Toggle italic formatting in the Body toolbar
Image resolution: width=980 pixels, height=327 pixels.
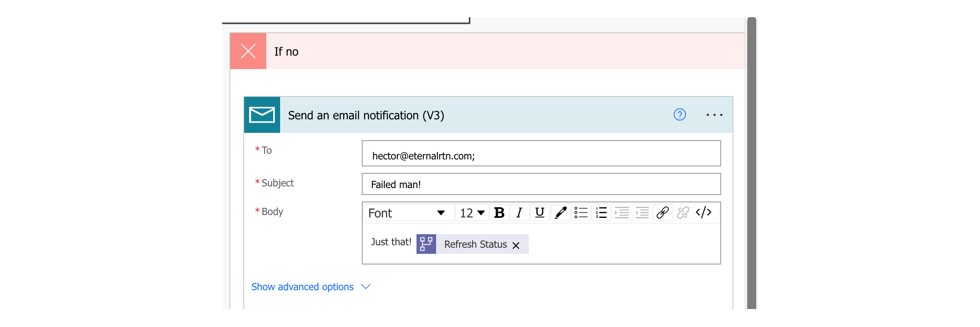click(519, 213)
